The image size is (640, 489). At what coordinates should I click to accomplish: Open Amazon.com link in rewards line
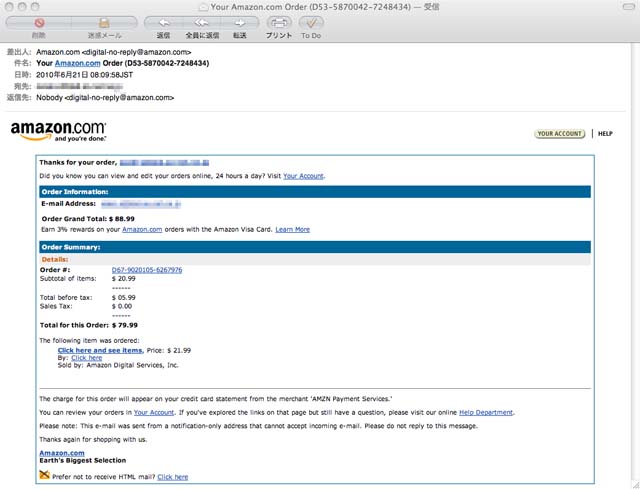click(x=142, y=229)
